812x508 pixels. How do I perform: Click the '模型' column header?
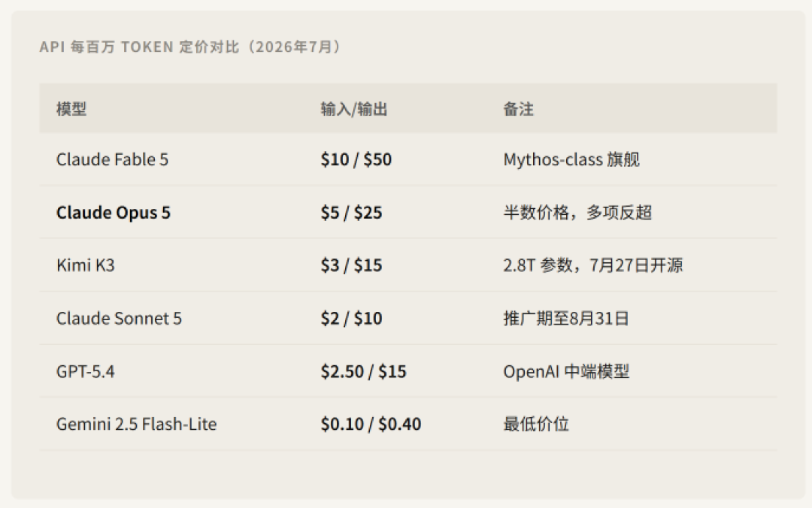(x=71, y=109)
